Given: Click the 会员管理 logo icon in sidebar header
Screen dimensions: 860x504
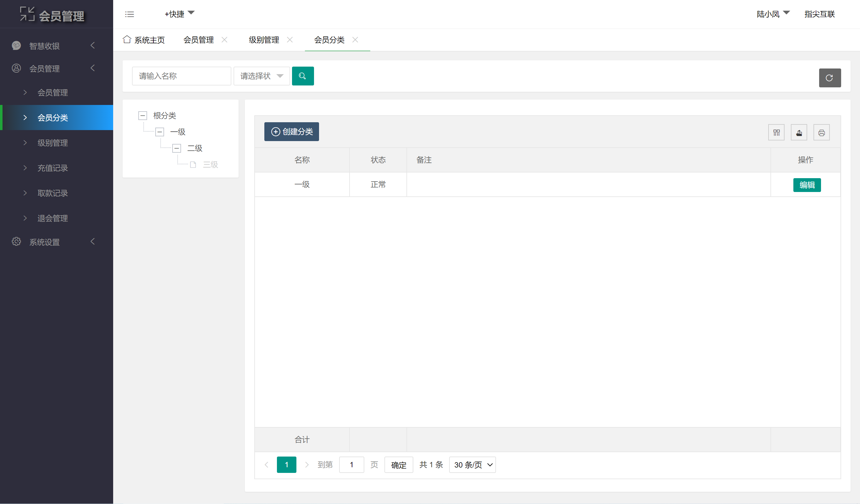Looking at the screenshot, I should (27, 14).
